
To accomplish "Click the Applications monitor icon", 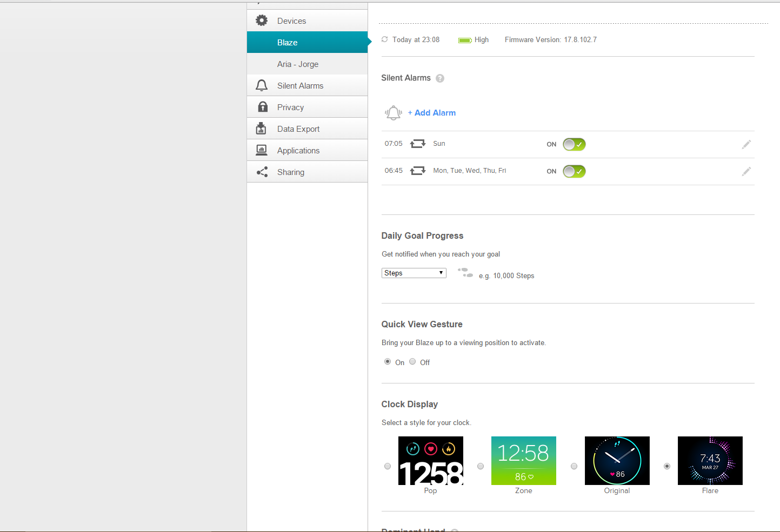I will pyautogui.click(x=262, y=150).
